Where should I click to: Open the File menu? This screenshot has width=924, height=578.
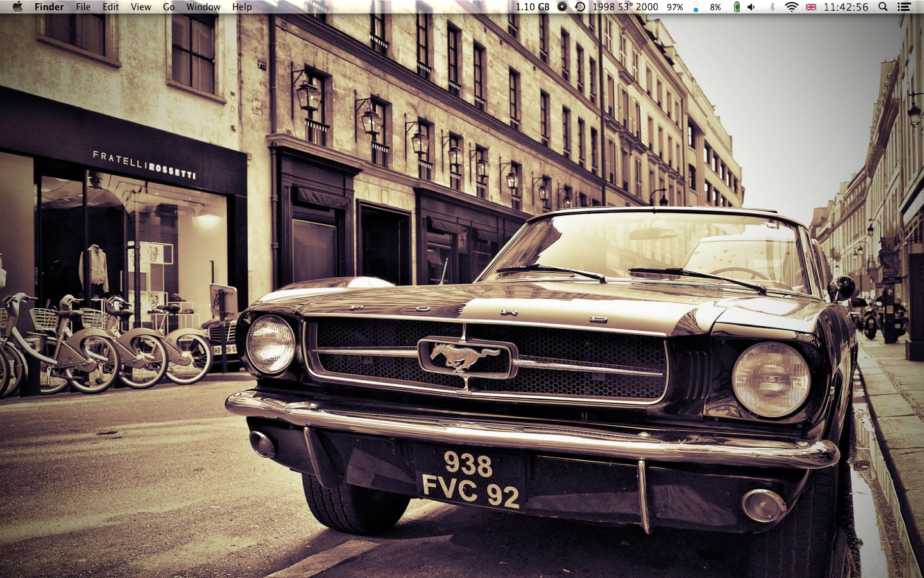coord(83,6)
